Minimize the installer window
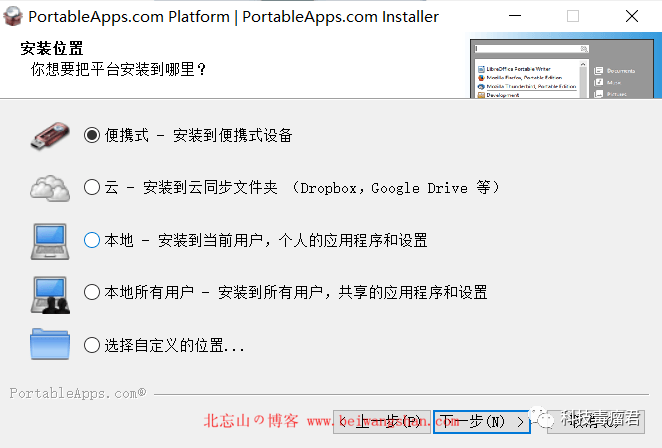The height and width of the screenshot is (448, 662). coord(515,16)
